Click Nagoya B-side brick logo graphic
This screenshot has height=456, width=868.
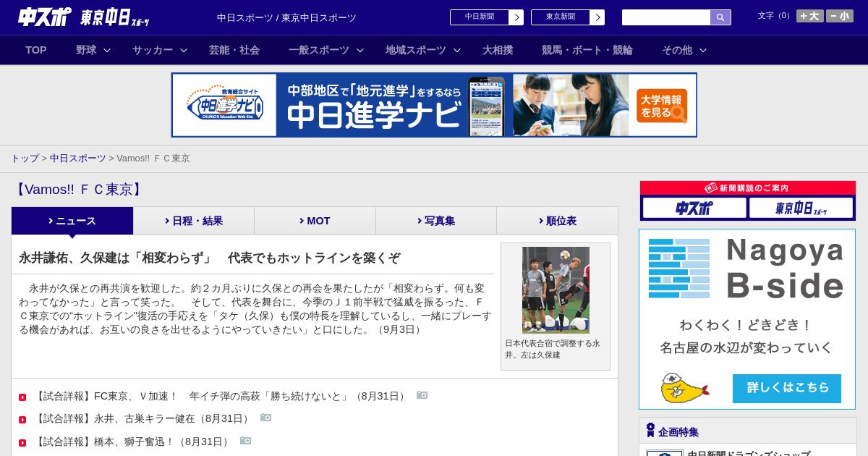[679, 269]
